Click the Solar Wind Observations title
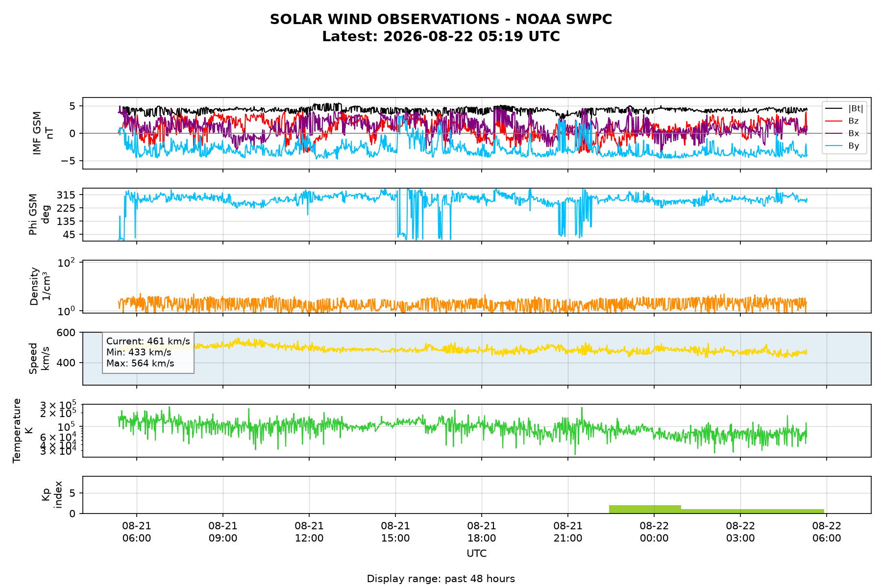 pyautogui.click(x=441, y=19)
